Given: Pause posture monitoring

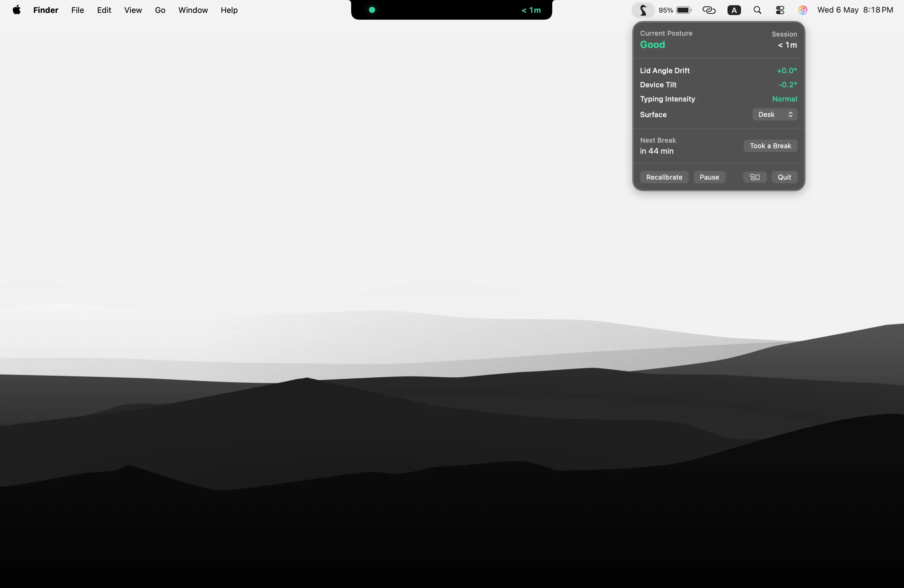Looking at the screenshot, I should point(709,177).
